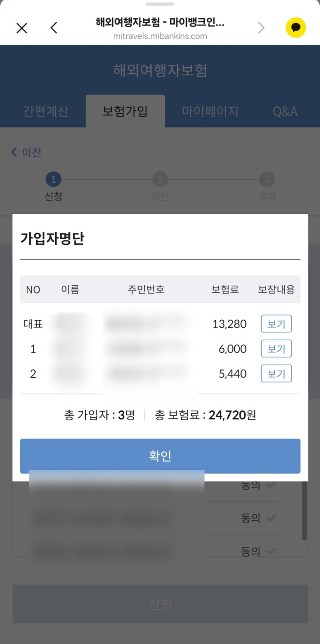Go back using the browser back arrow

click(x=53, y=28)
